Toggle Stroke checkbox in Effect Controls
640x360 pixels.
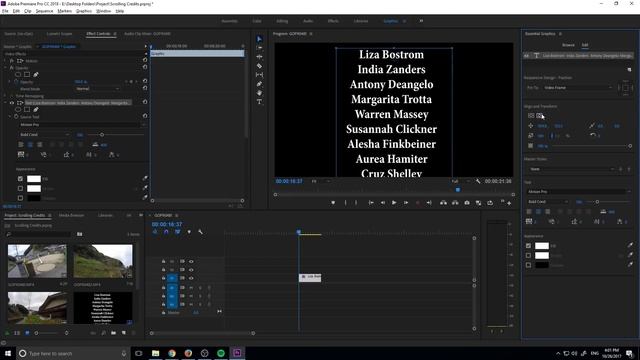(x=20, y=189)
